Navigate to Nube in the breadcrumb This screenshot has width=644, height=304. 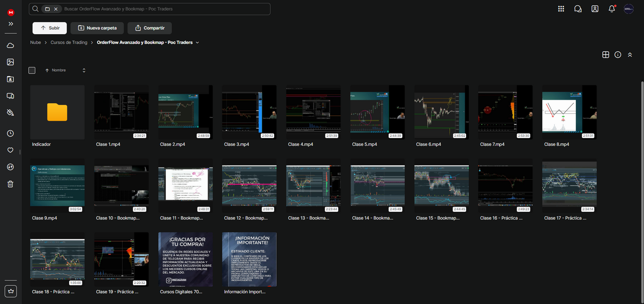point(35,42)
